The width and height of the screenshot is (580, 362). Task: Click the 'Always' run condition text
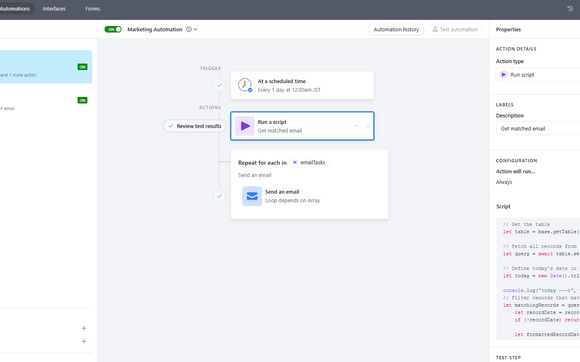tap(504, 182)
